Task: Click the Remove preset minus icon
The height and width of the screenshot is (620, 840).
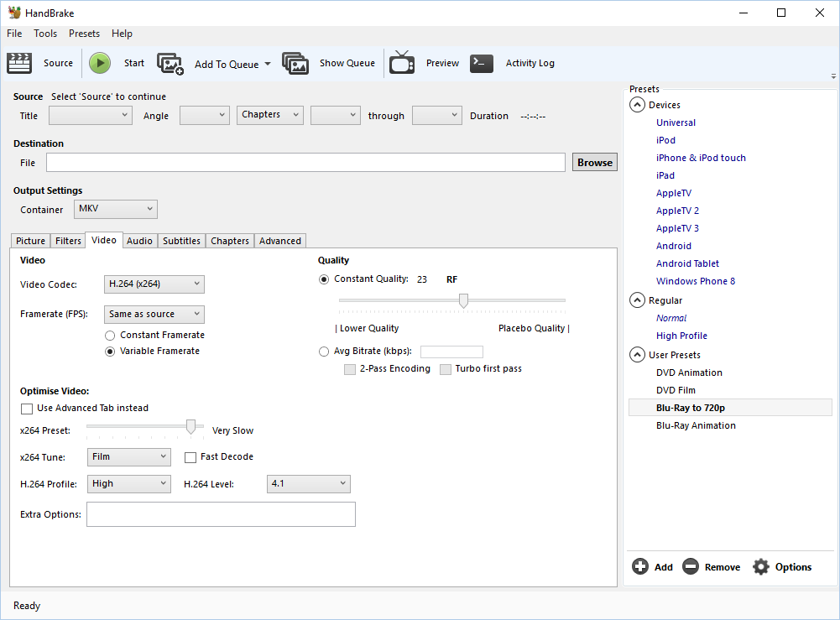Action: [691, 567]
